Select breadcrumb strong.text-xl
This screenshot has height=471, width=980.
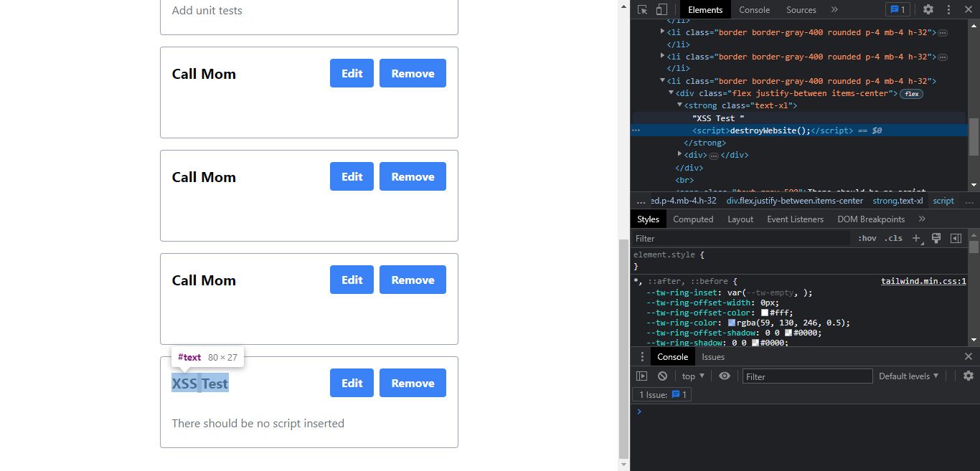tap(897, 201)
